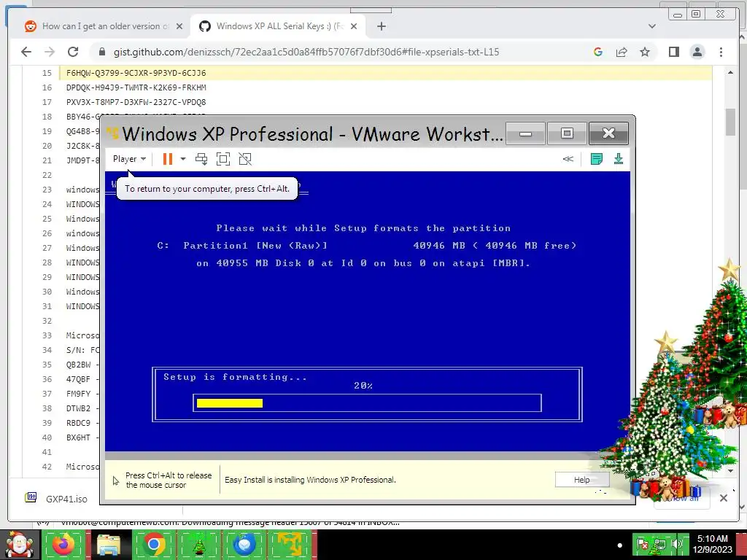Click the Chrome page vertical scrollbar thumb
Image resolution: width=747 pixels, height=560 pixels.
coord(730,122)
